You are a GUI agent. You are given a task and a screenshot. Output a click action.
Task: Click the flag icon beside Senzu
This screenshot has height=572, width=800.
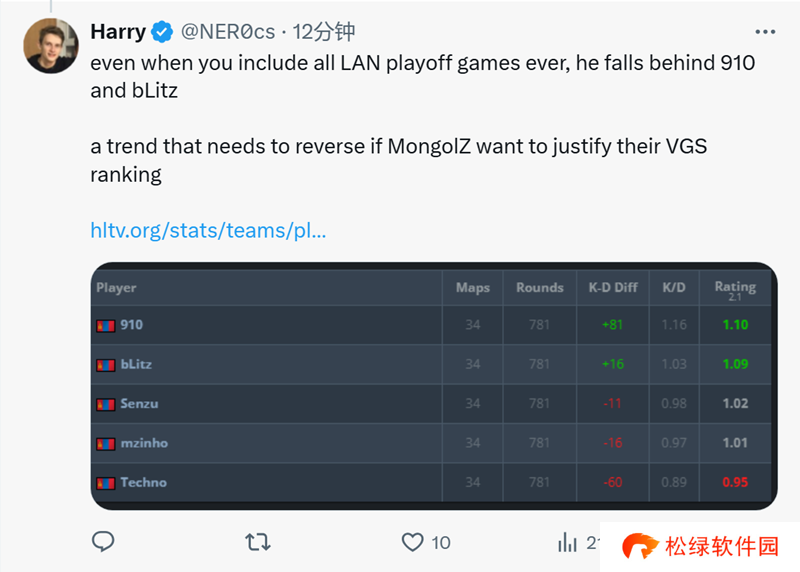tap(105, 405)
